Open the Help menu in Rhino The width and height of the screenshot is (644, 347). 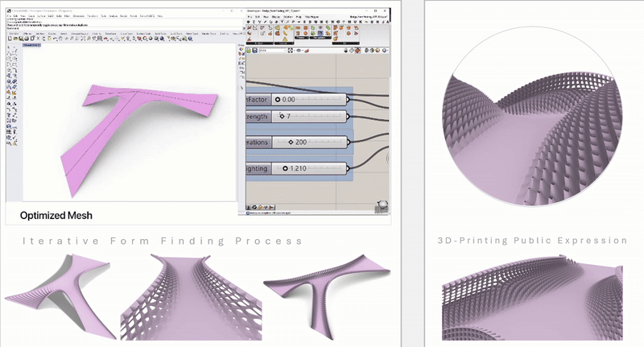(x=161, y=15)
